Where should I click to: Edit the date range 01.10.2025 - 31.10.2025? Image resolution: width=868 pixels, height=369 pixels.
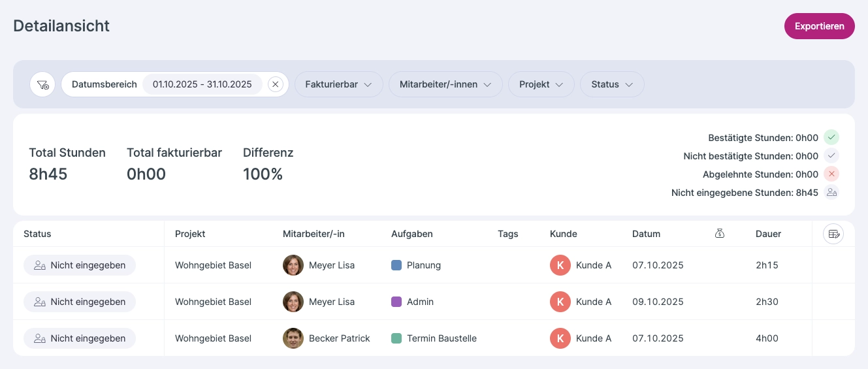(202, 84)
